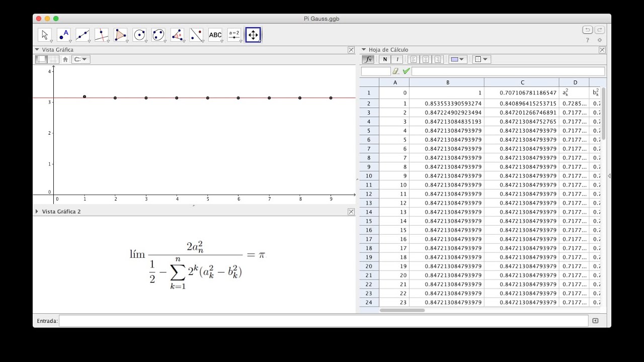644x362 pixels.
Task: Click the Entrada input field
Action: coord(324,321)
